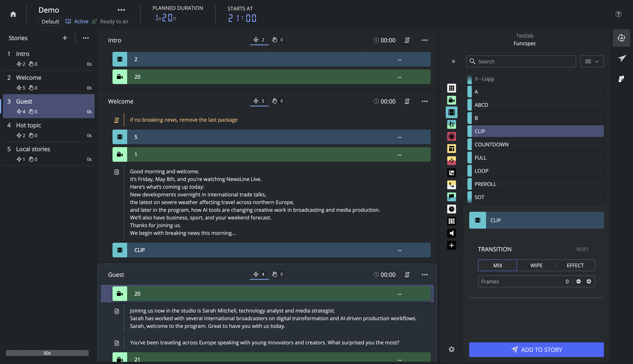This screenshot has height=364, width=633.
Task: Click the 00s progress bar under Stories
Action: point(47,353)
